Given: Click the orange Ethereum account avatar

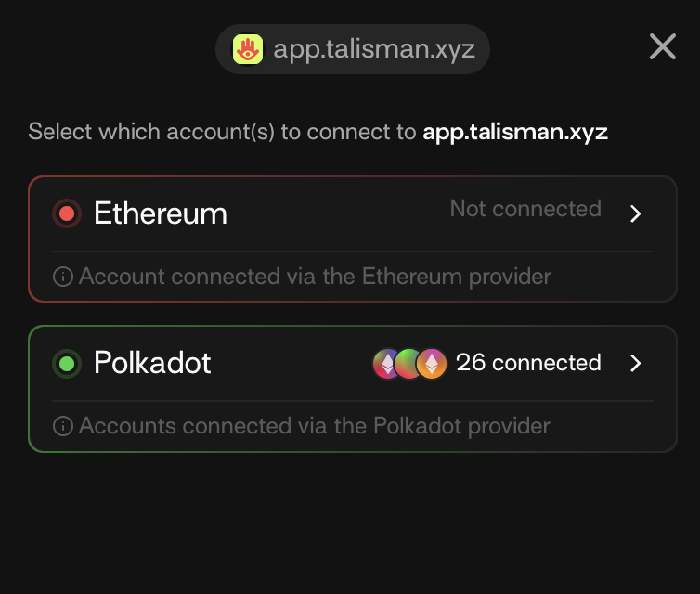Looking at the screenshot, I should [431, 363].
